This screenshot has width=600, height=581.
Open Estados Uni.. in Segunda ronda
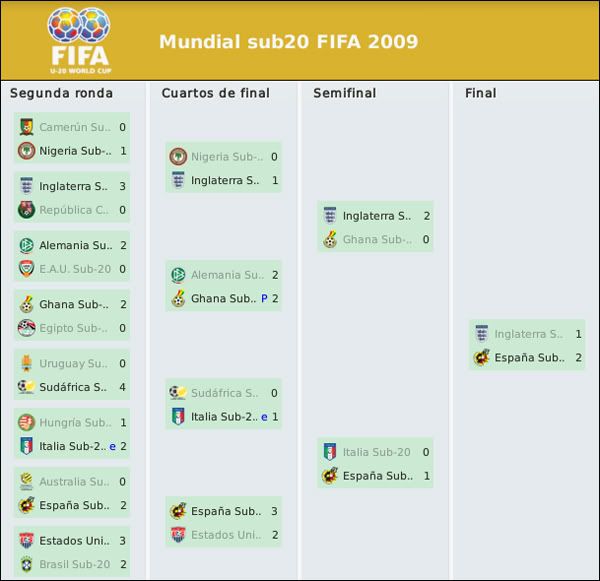click(x=74, y=541)
